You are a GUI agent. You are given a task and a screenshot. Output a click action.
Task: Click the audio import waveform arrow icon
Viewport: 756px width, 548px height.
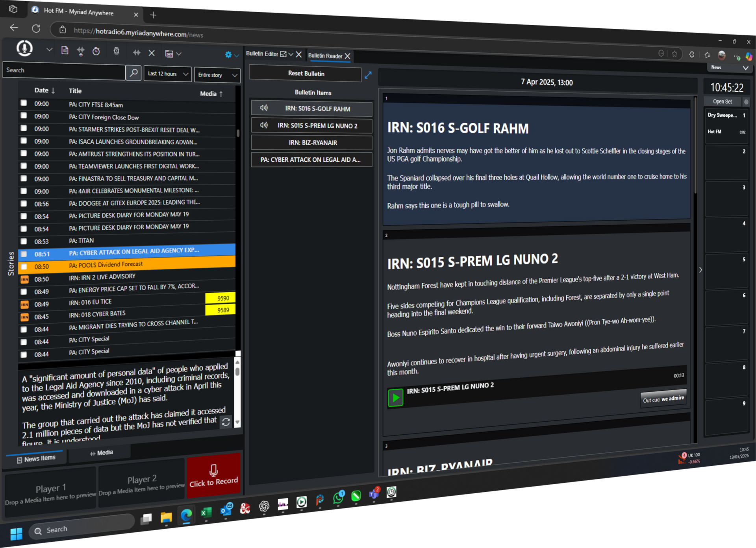[80, 51]
